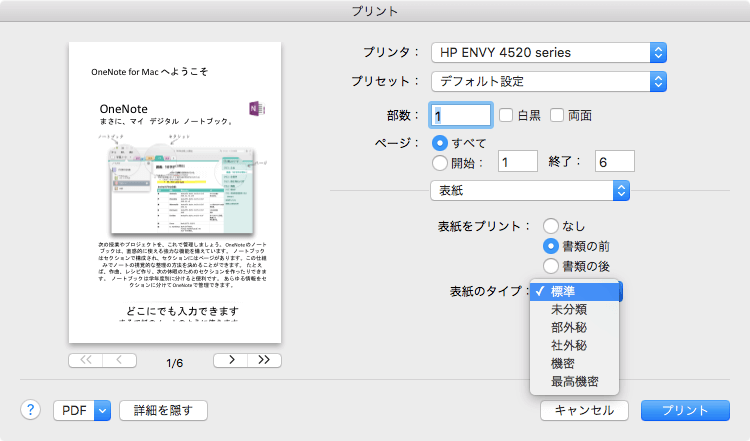This screenshot has height=441, width=750.
Task: Click the OneNote logo in the preview
Action: (x=257, y=109)
